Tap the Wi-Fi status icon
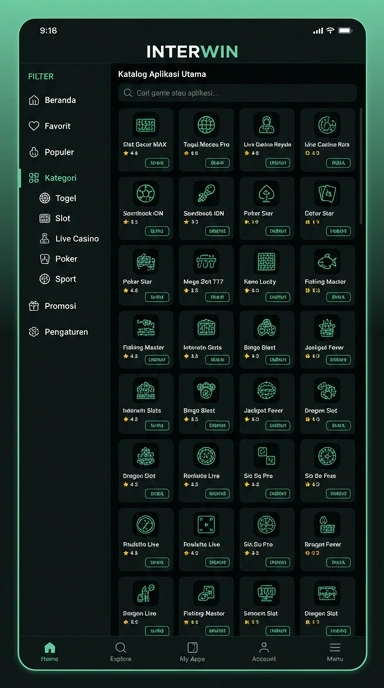Image resolution: width=384 pixels, height=688 pixels. pos(330,30)
